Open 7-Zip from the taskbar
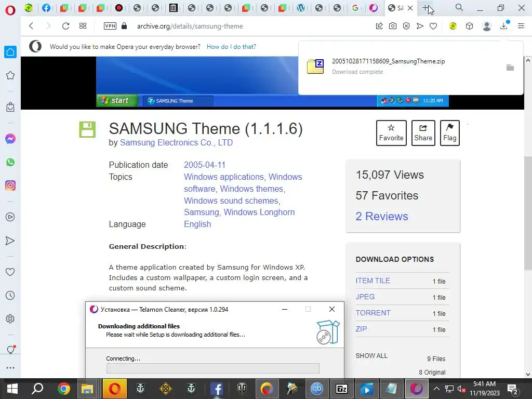 coord(341,389)
